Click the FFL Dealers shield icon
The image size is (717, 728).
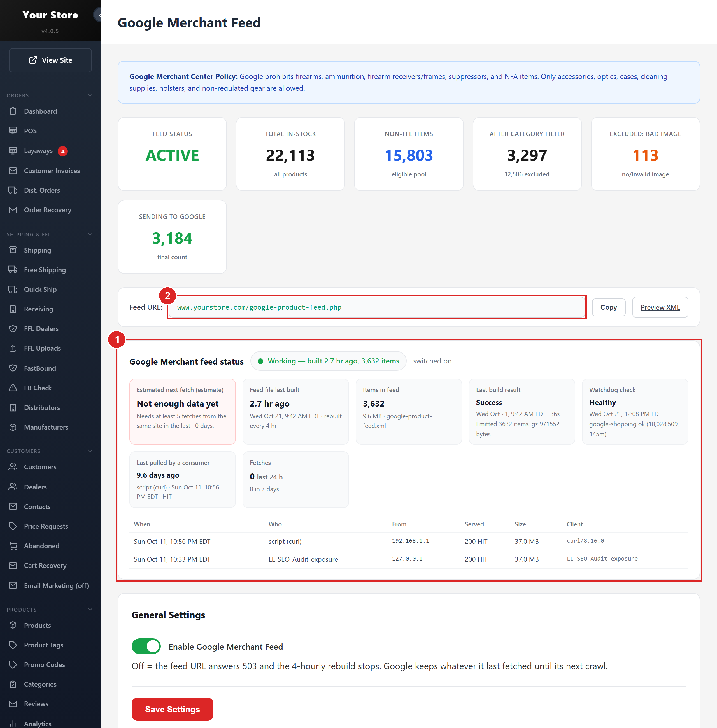(13, 328)
